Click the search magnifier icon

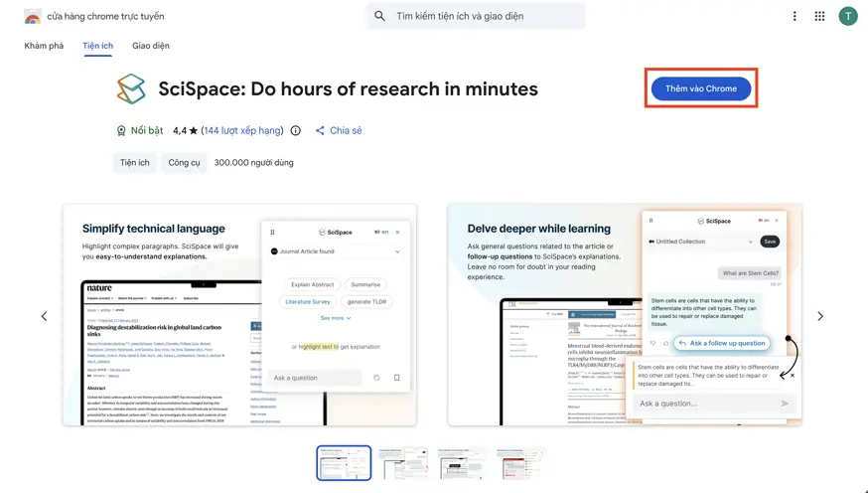pos(379,16)
